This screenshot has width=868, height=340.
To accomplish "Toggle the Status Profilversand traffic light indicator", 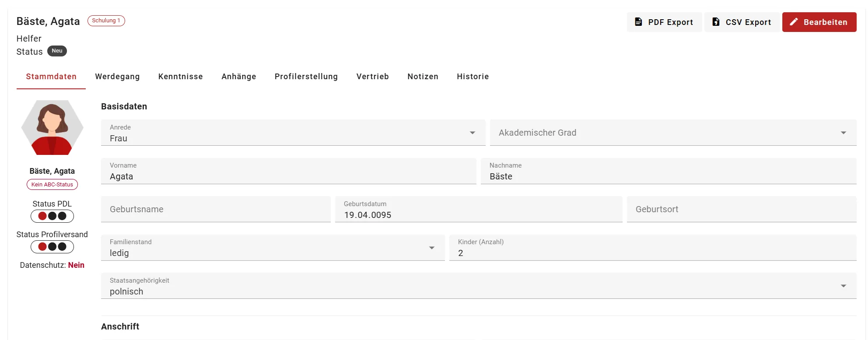I will 52,247.
